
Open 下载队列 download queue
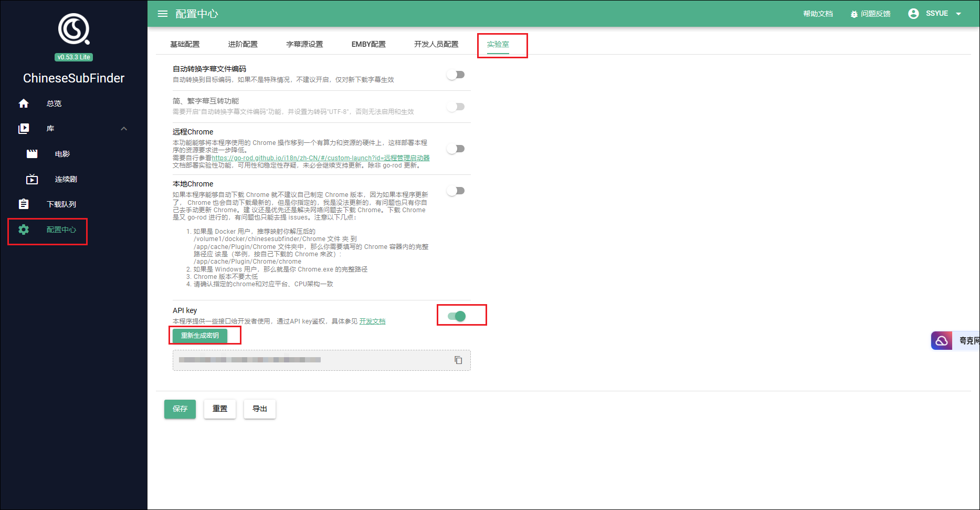coord(61,204)
